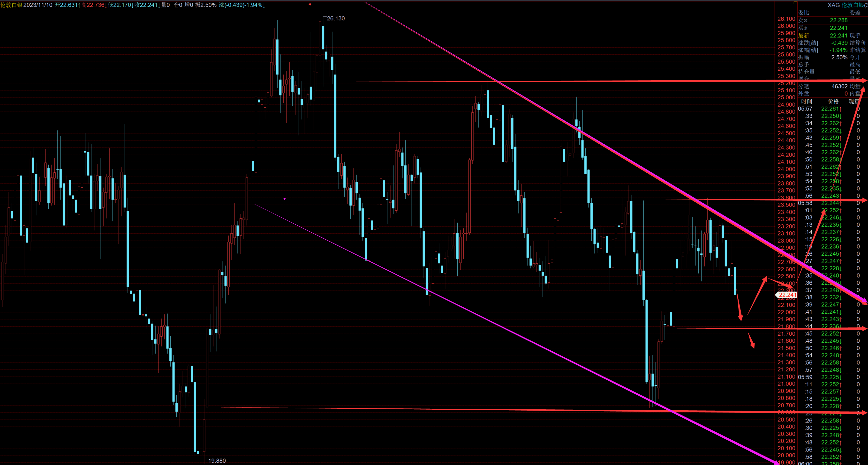Click the 买① bid price 22.241
Viewport: 868px width, 465px height.
(x=838, y=28)
